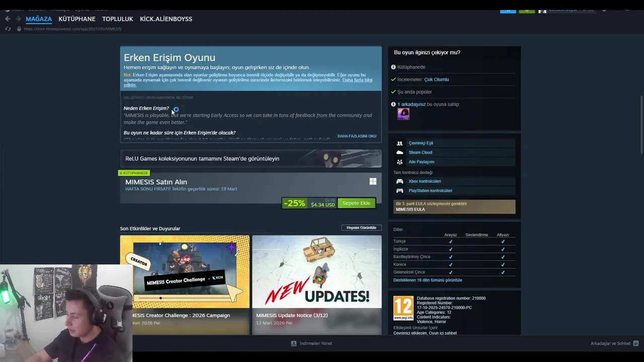Click the Windows platform icon
The width and height of the screenshot is (644, 362).
point(373,182)
